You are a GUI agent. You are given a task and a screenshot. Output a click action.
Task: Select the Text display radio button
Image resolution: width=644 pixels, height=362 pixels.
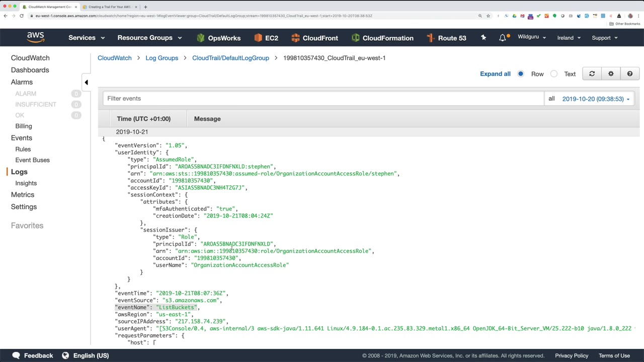(554, 74)
